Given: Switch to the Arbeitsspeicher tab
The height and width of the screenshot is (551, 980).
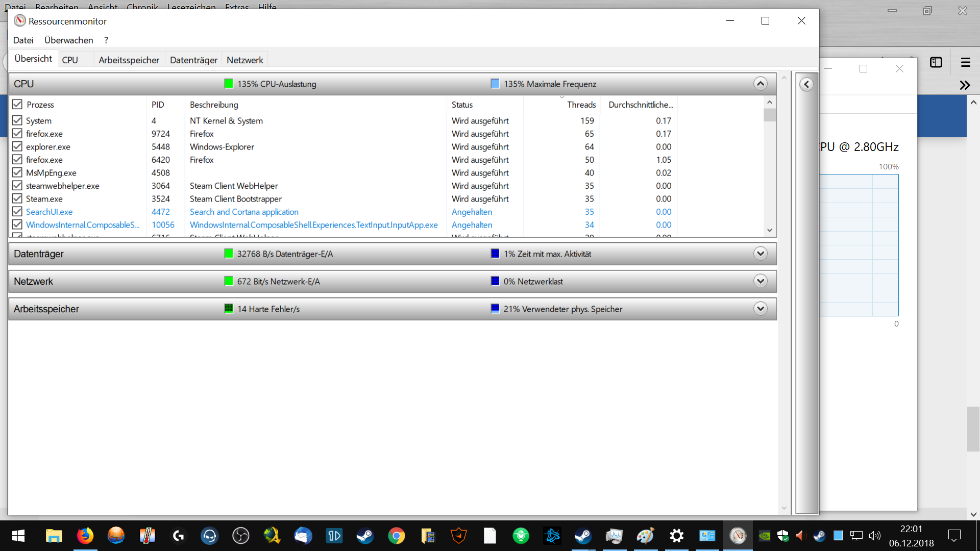Looking at the screenshot, I should coord(129,60).
